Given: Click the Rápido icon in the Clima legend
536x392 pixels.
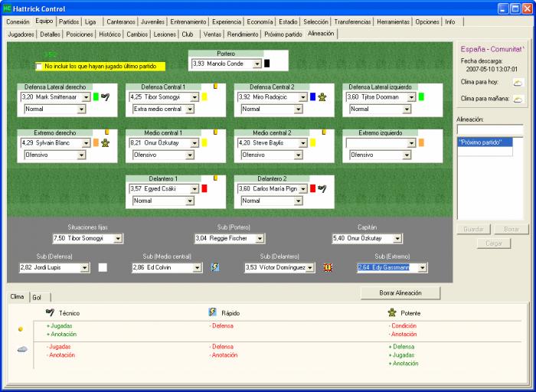Looking at the screenshot, I should (x=212, y=312).
